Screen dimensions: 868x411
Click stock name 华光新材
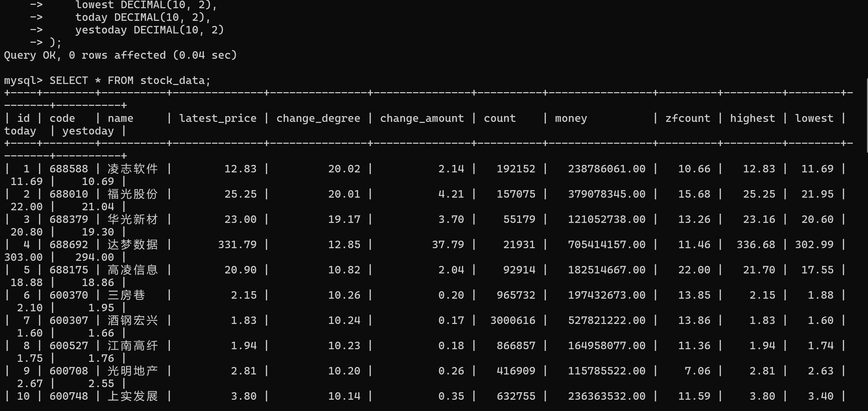pos(133,219)
